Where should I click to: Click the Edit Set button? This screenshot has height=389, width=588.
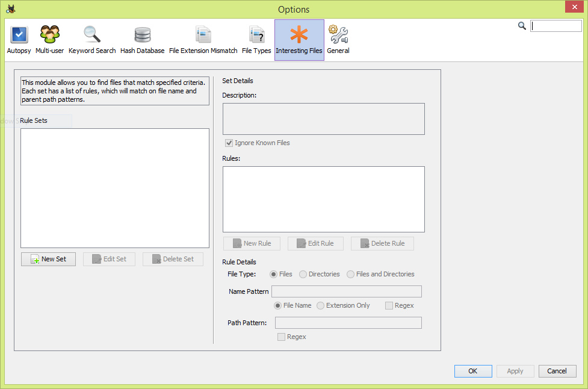[x=109, y=259]
